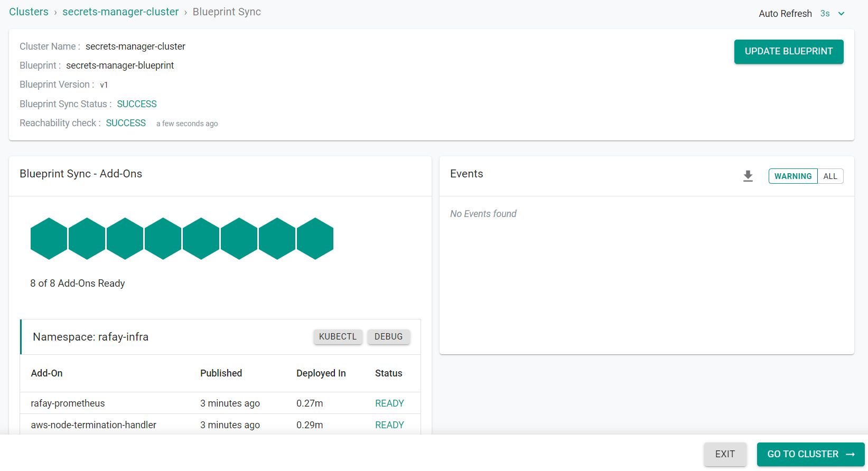Click the second add-on hexagon

click(87, 239)
